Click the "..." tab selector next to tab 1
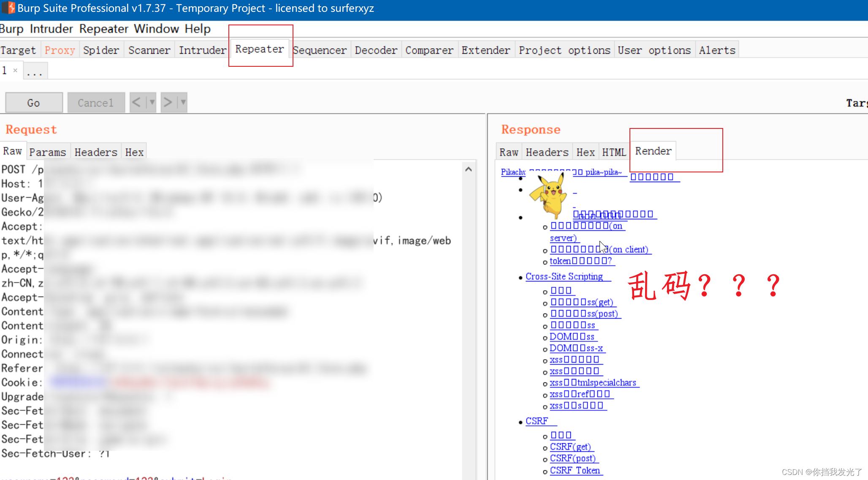This screenshot has height=480, width=868. tap(35, 71)
